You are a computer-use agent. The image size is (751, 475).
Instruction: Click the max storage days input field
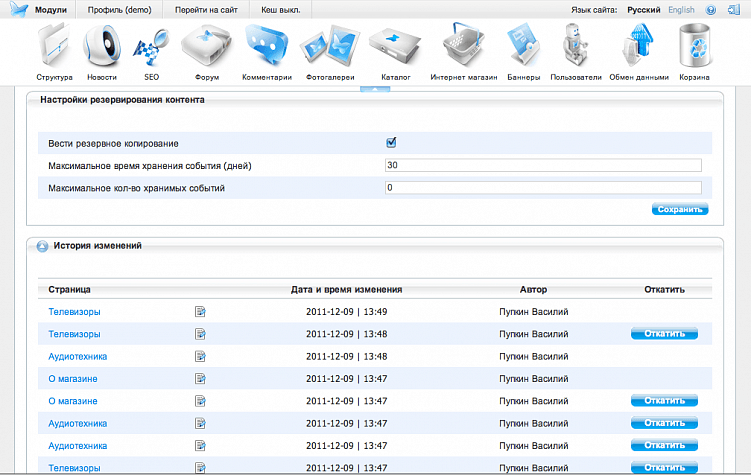pyautogui.click(x=542, y=165)
